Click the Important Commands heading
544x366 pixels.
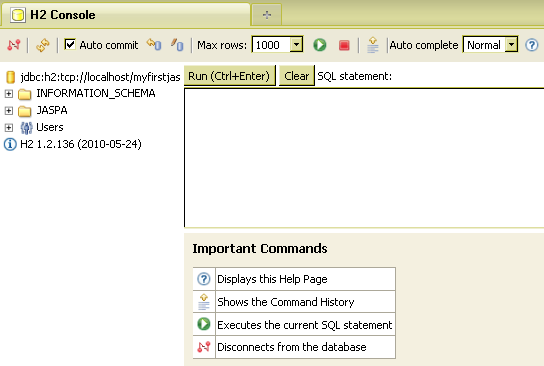tap(260, 248)
